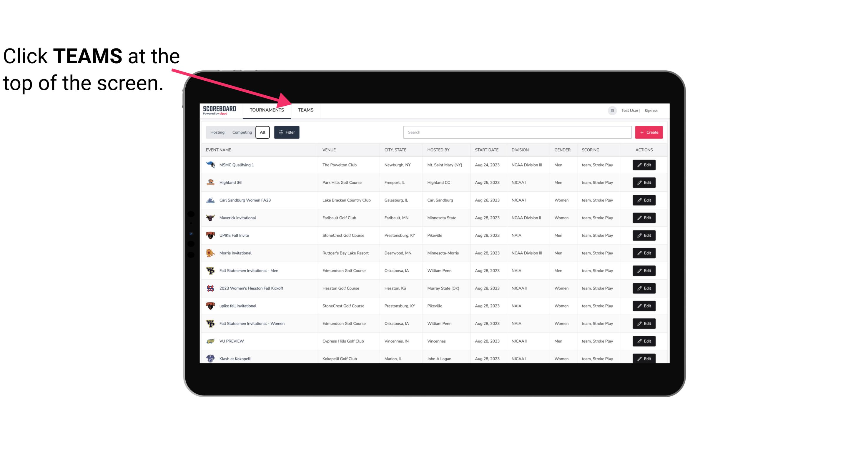Click the Edit icon for MSMC Qualifying 1

point(644,165)
